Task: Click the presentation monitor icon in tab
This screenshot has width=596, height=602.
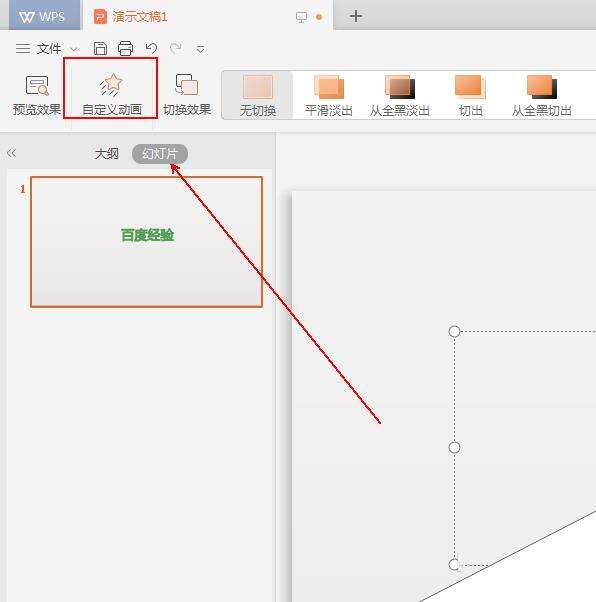Action: click(x=301, y=17)
